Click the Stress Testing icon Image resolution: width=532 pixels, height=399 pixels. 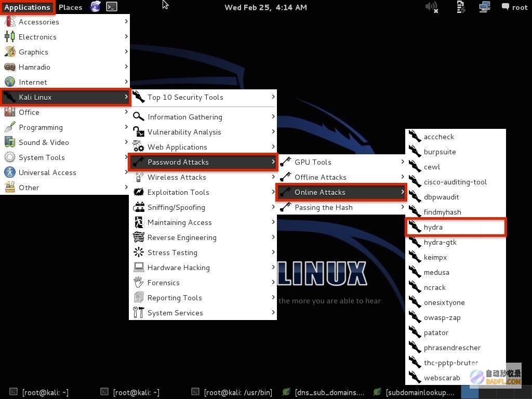tap(138, 252)
